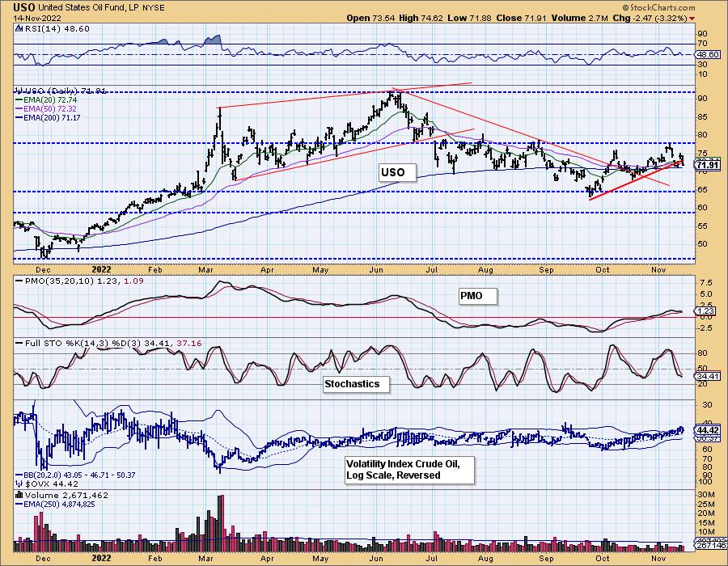Click the small icon before RSI(14) label
This screenshot has width=728, height=566.
19,28
